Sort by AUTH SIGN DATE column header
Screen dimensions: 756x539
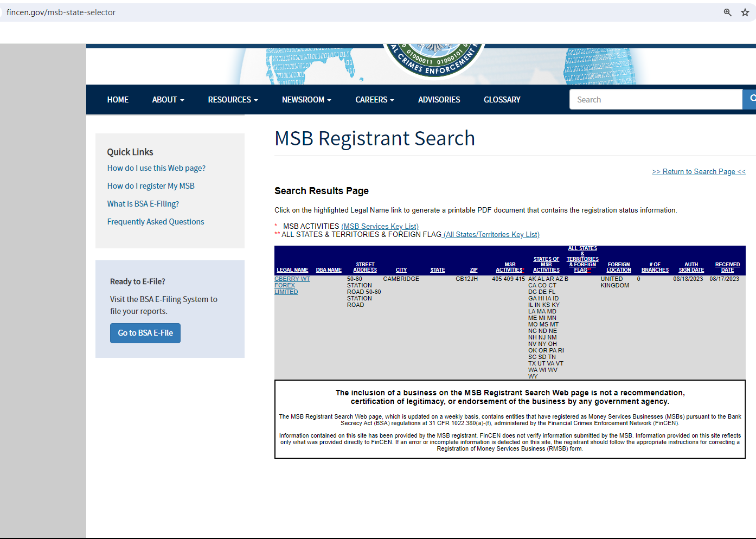click(x=691, y=267)
